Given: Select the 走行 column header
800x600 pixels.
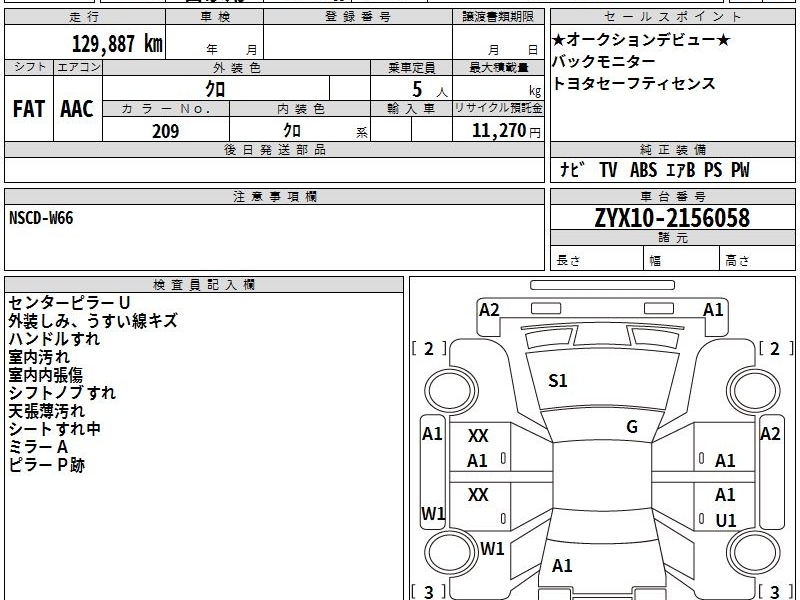Looking at the screenshot, I should (x=85, y=17).
